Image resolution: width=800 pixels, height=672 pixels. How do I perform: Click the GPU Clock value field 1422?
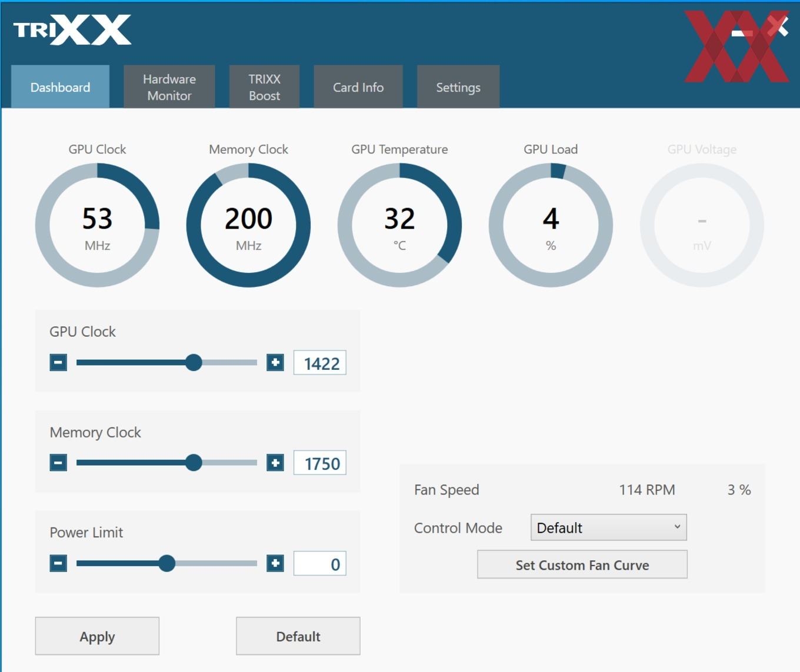point(320,363)
